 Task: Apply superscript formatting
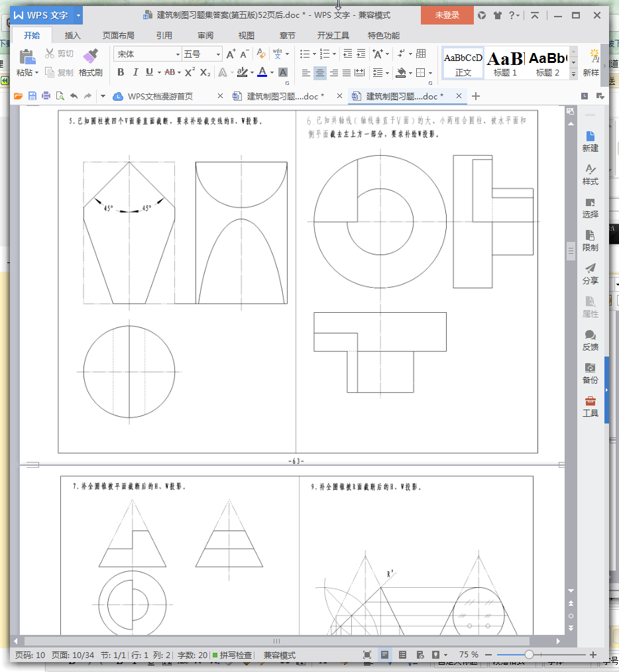(190, 72)
